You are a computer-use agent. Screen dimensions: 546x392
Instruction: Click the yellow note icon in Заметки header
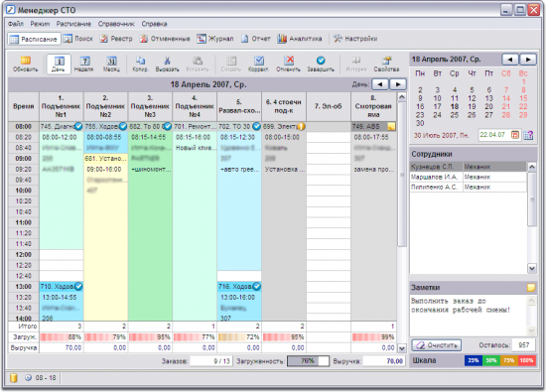coord(531,288)
